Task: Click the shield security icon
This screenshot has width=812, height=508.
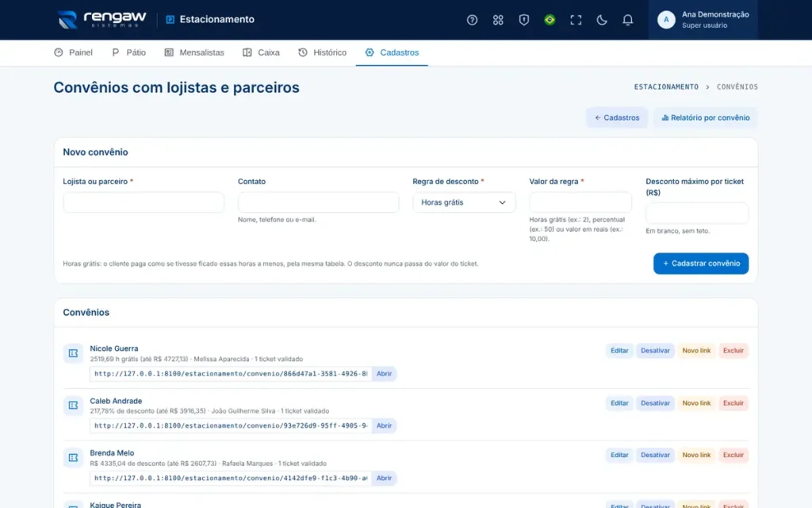Action: [523, 20]
